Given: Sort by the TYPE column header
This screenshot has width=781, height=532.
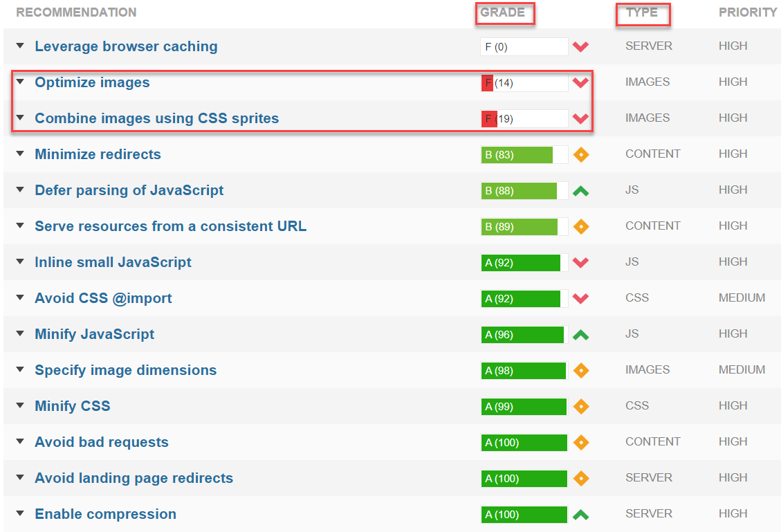Looking at the screenshot, I should click(x=641, y=12).
